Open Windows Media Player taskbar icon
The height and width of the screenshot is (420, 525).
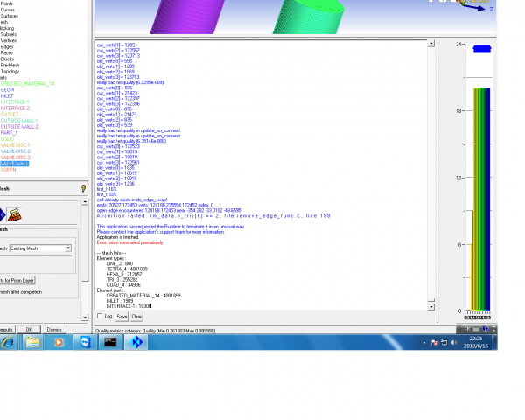pyautogui.click(x=59, y=342)
